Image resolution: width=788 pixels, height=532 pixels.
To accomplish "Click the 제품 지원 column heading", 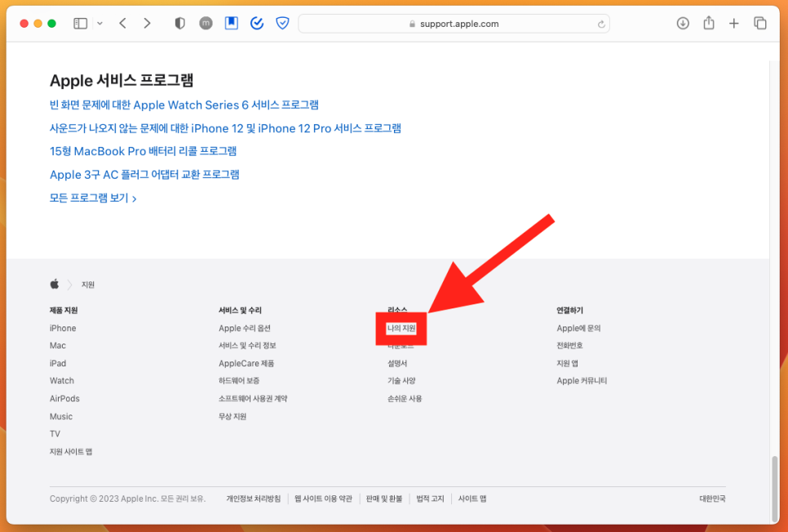I will [x=64, y=310].
